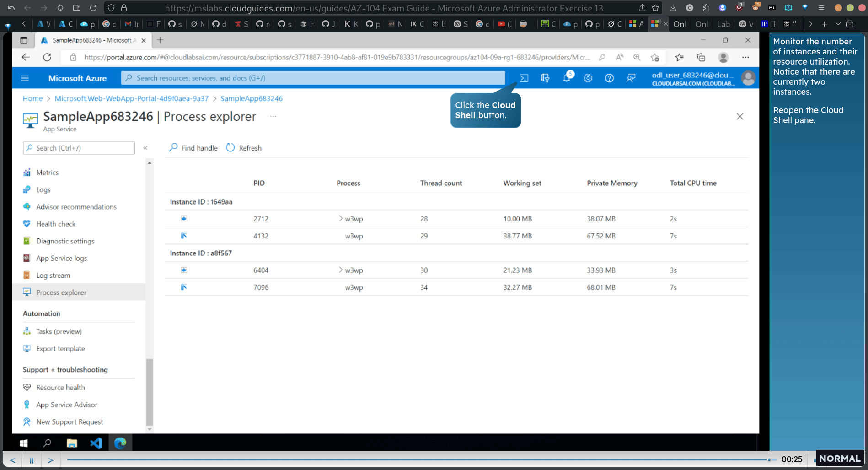Open Edge collections icon
The height and width of the screenshot is (470, 868).
tap(701, 57)
